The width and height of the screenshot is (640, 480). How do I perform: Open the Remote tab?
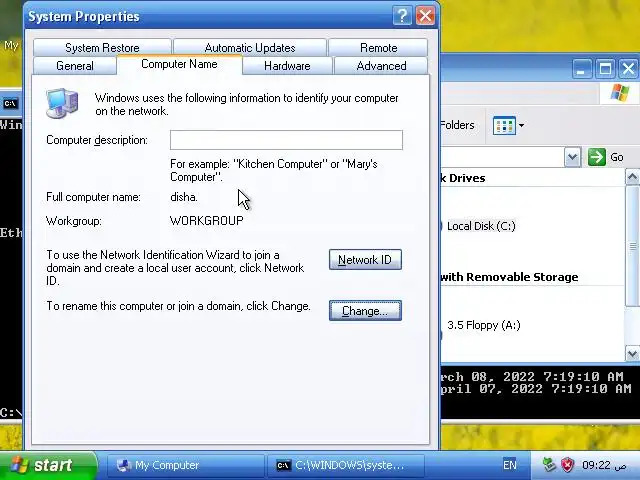pos(378,48)
